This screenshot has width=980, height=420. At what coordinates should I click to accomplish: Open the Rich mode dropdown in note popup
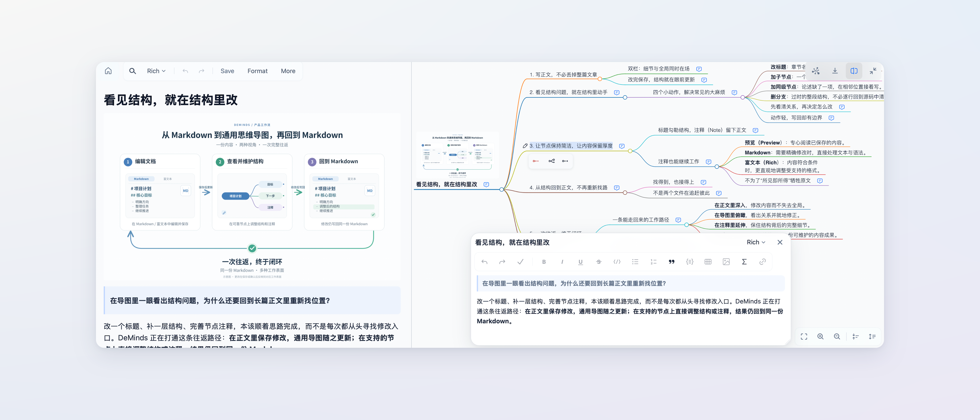[756, 242]
